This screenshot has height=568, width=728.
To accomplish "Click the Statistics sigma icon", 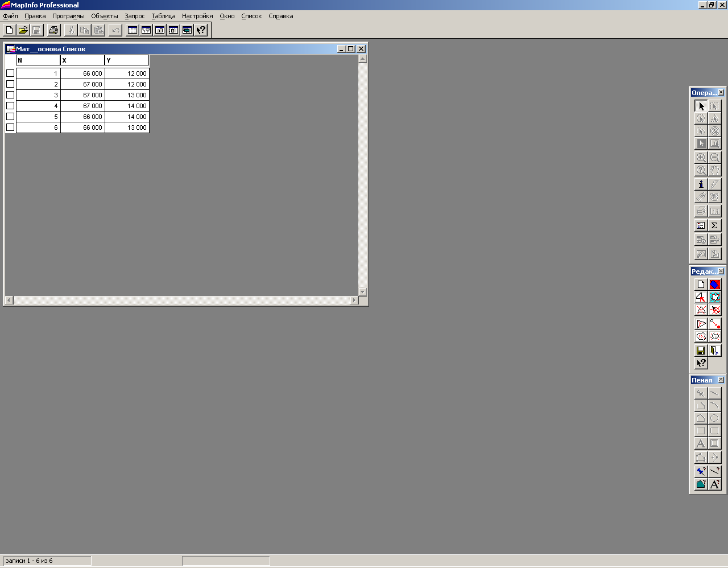I will point(714,225).
